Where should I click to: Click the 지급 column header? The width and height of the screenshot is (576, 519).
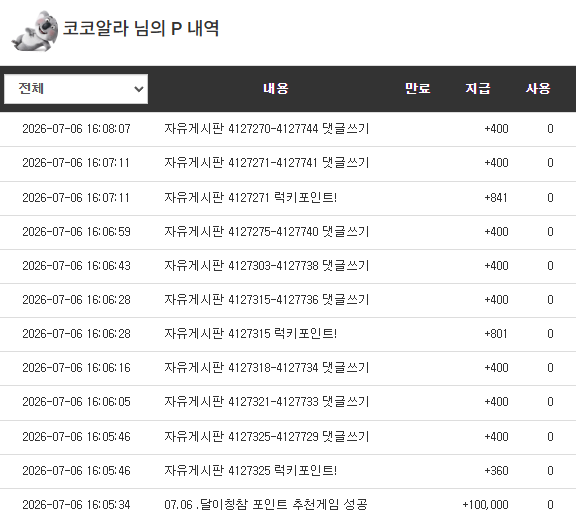pyautogui.click(x=478, y=89)
